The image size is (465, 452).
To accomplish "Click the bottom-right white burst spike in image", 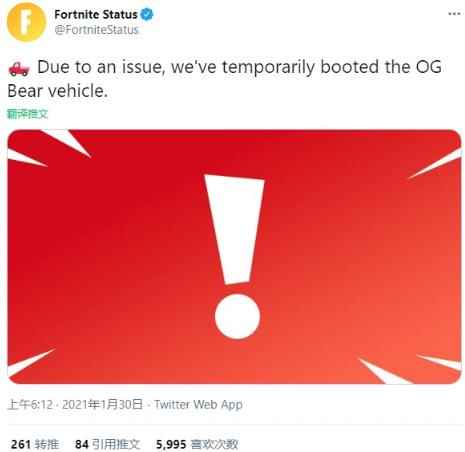I will point(385,371).
